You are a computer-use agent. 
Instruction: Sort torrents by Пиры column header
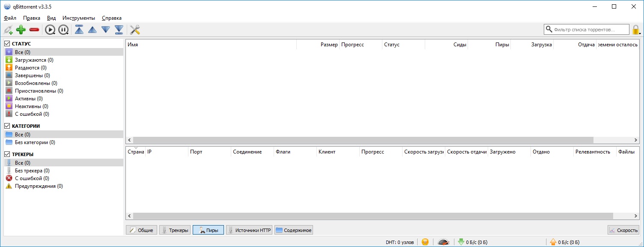[489, 45]
